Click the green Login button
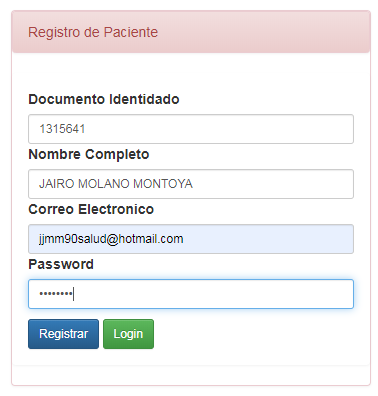 click(128, 334)
